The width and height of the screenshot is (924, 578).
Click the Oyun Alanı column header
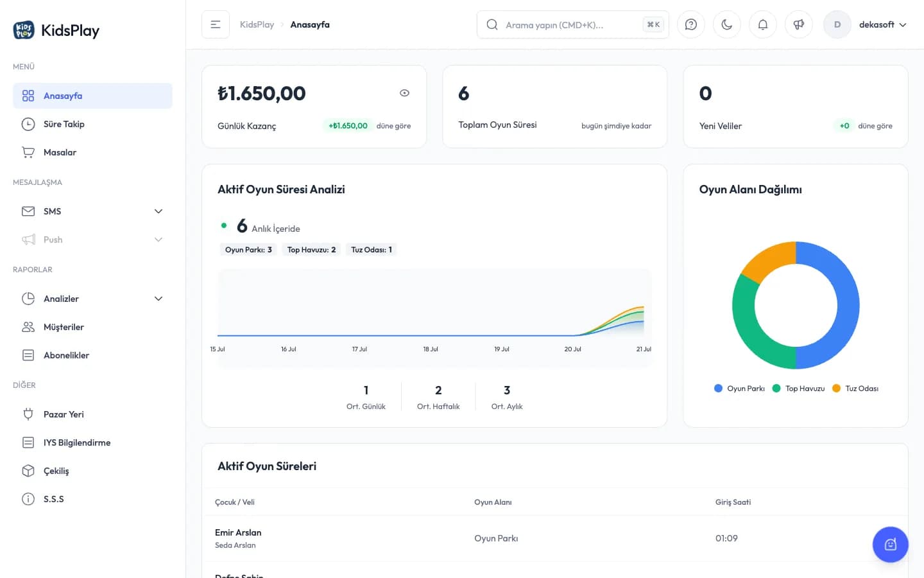[x=493, y=502]
